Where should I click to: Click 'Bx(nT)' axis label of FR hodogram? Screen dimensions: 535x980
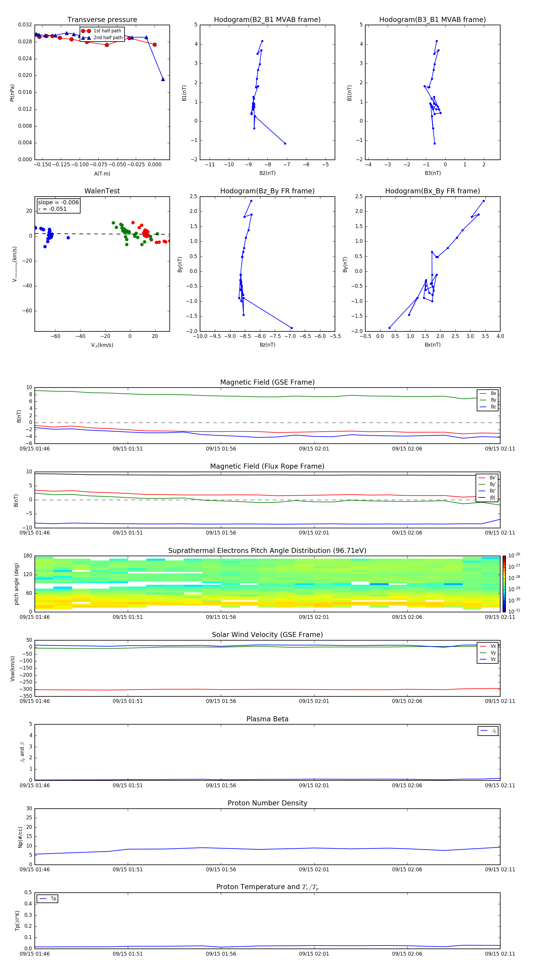pyautogui.click(x=432, y=345)
